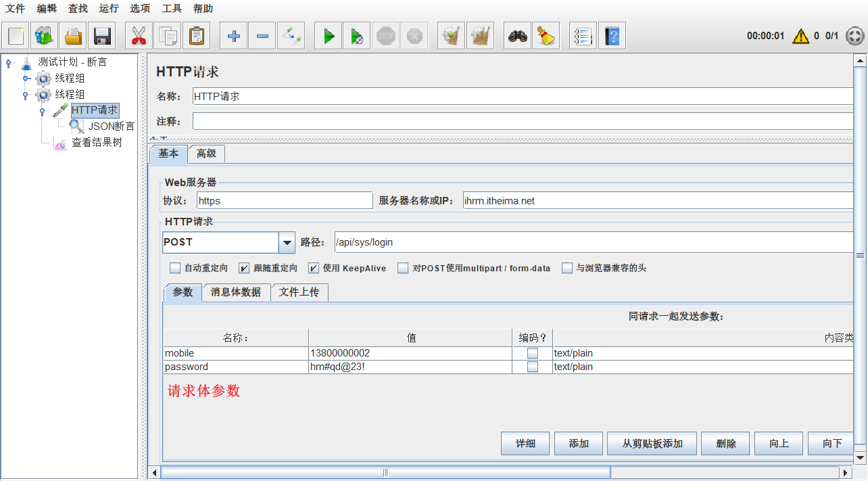Collapse the HTTP请求 tree node

coord(42,111)
